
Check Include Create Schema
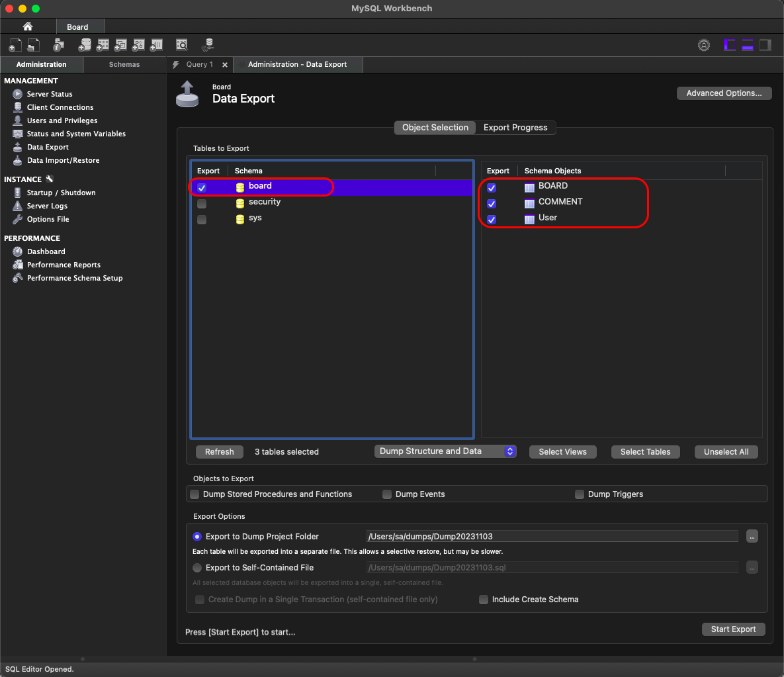484,600
